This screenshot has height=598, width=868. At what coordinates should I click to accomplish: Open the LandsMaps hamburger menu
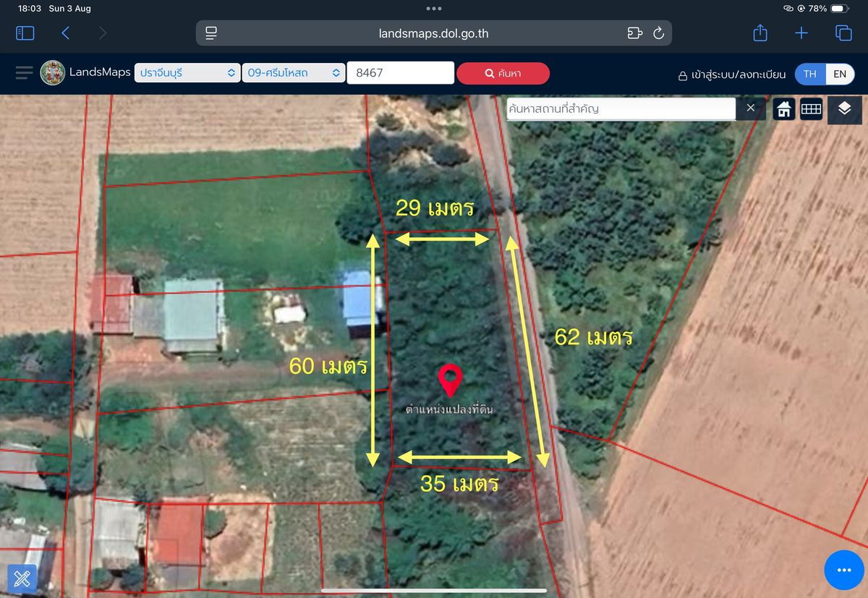pyautogui.click(x=24, y=72)
